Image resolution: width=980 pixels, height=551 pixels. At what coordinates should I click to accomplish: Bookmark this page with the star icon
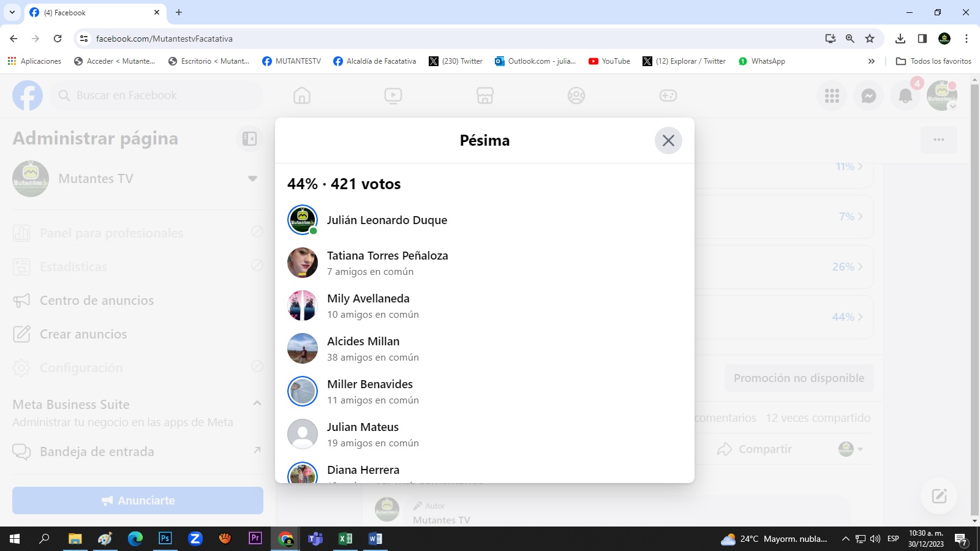click(x=870, y=39)
